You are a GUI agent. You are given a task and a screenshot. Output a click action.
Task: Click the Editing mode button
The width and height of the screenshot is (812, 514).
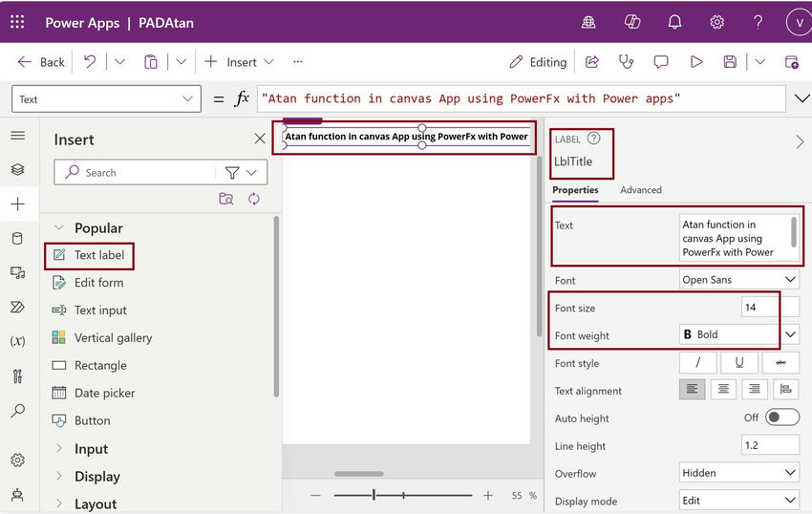pos(538,62)
